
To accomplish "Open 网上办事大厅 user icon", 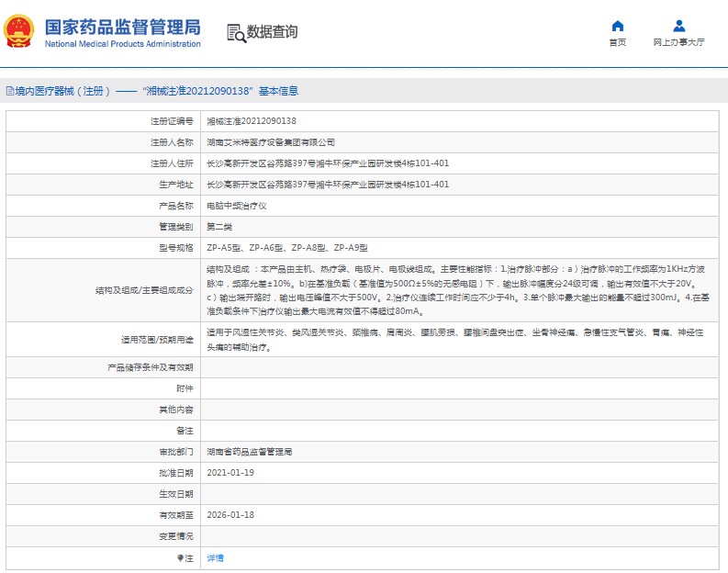I will 678,26.
